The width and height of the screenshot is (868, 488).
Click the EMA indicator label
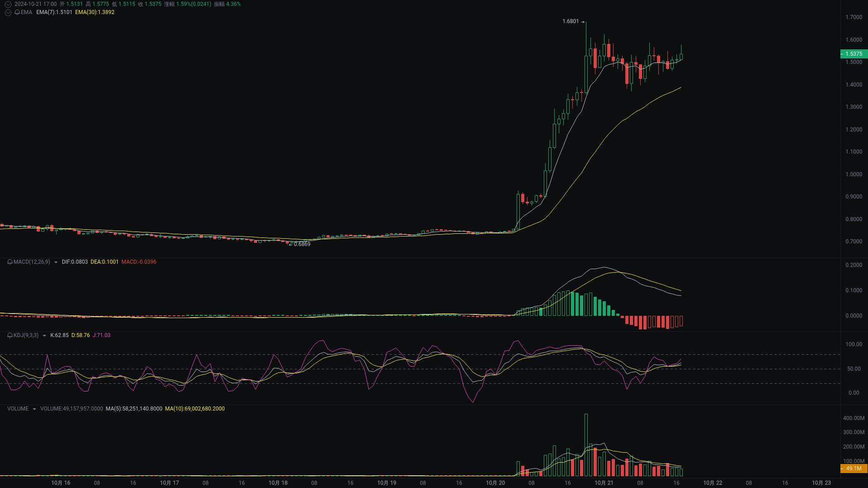(x=27, y=12)
